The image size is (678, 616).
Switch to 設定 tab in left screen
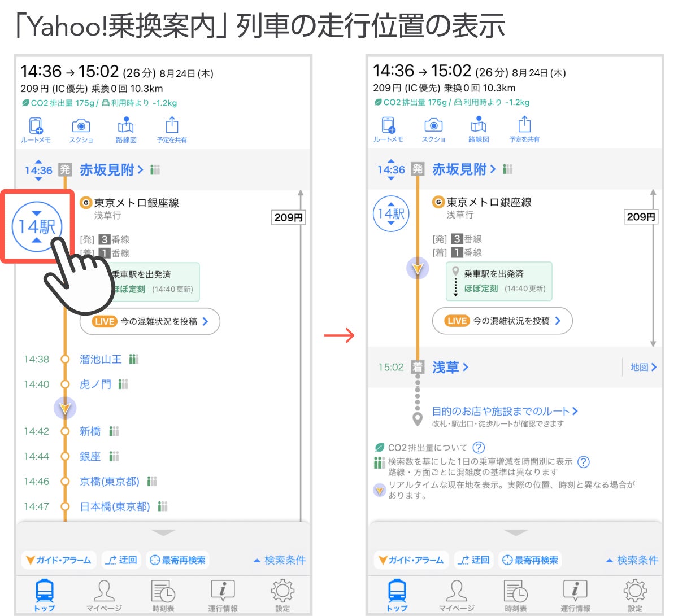(282, 595)
